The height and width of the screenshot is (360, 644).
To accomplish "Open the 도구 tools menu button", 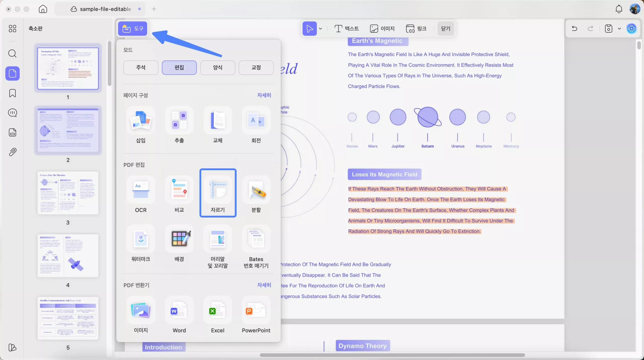I will [x=133, y=29].
